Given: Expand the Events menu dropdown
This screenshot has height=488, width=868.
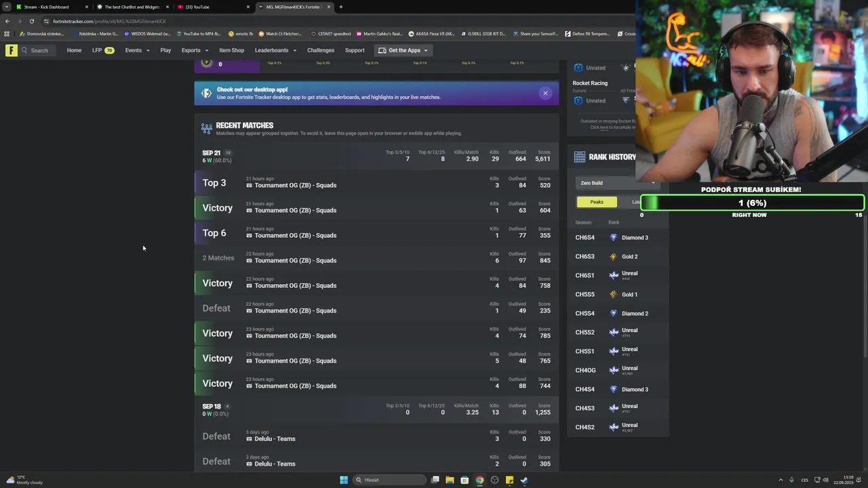Looking at the screenshot, I should pos(137,50).
